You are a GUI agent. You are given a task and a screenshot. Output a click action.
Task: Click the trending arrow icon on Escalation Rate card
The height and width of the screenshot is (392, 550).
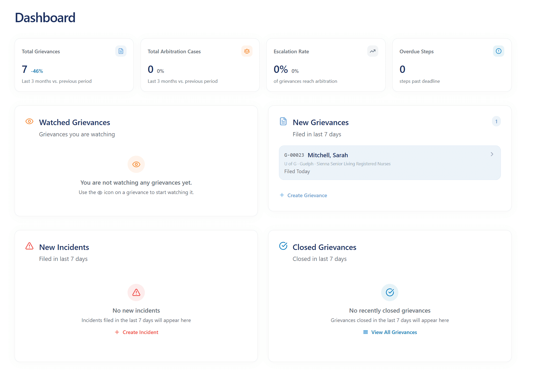373,51
